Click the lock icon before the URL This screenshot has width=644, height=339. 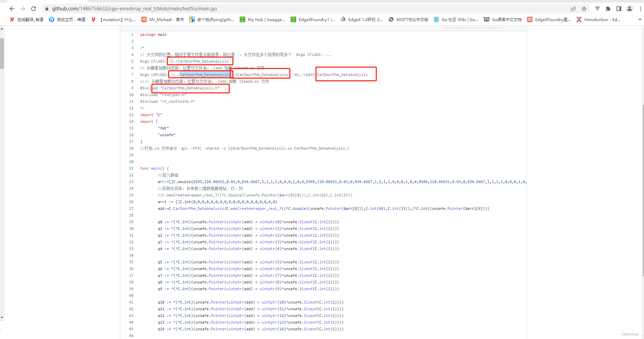coord(47,9)
